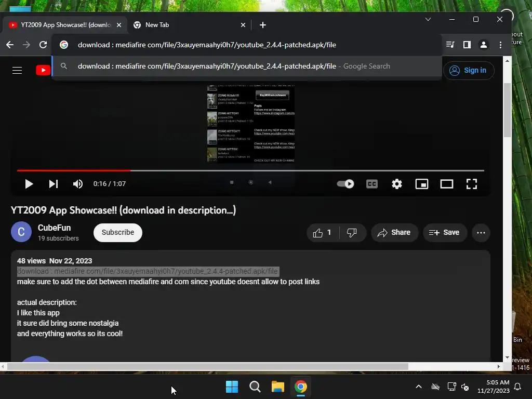Click the horizontal scrollbar at bottom
This screenshot has width=532, height=399.
point(208,367)
